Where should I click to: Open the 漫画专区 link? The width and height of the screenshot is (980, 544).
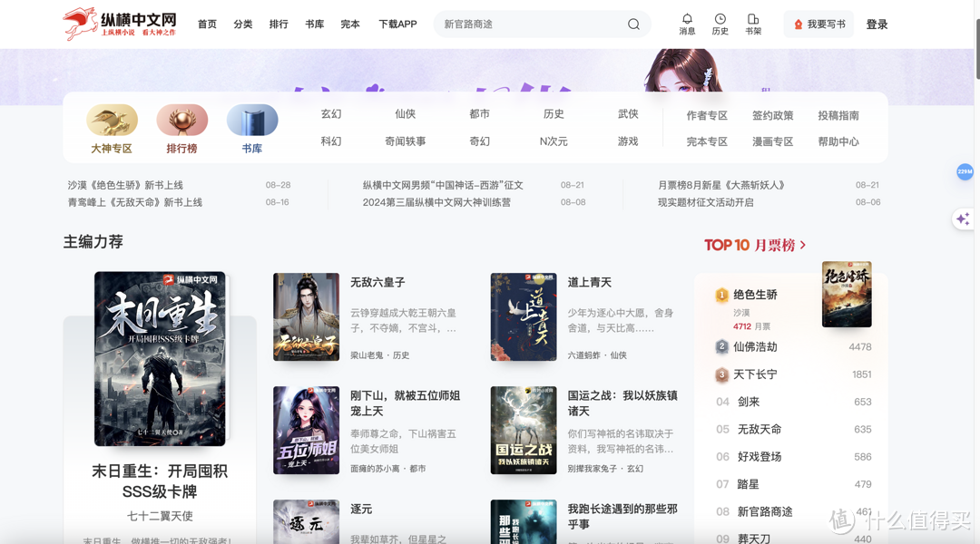click(772, 141)
